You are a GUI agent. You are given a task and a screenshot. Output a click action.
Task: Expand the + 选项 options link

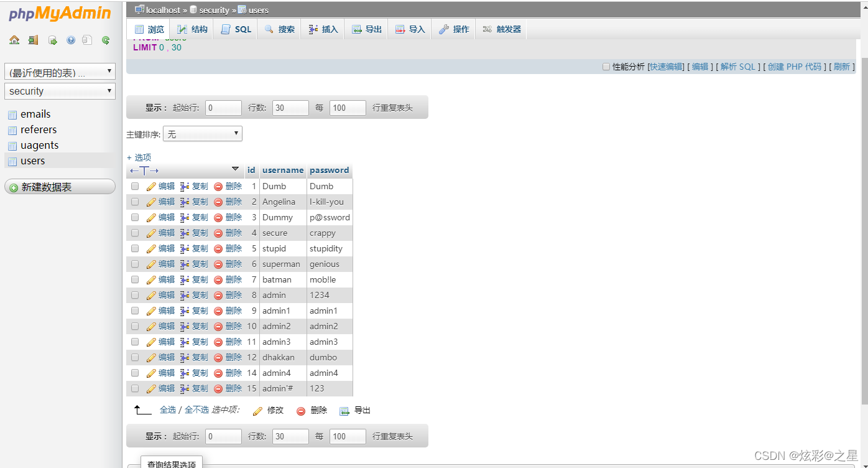139,157
